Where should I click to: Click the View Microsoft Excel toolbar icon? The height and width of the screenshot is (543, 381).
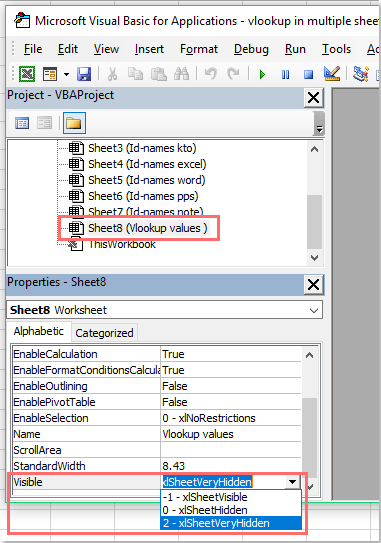pos(27,74)
